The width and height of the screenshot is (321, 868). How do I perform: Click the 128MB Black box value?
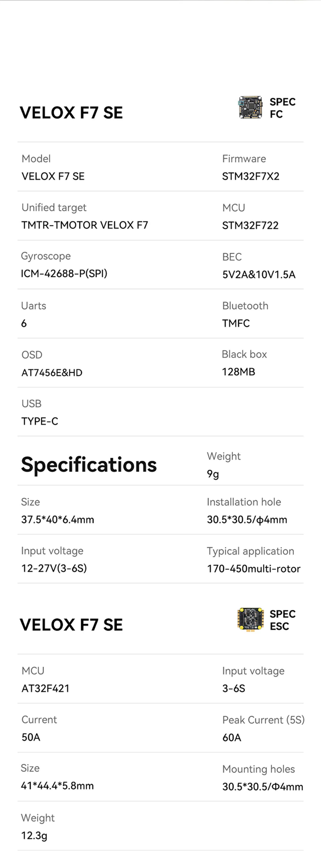(238, 372)
